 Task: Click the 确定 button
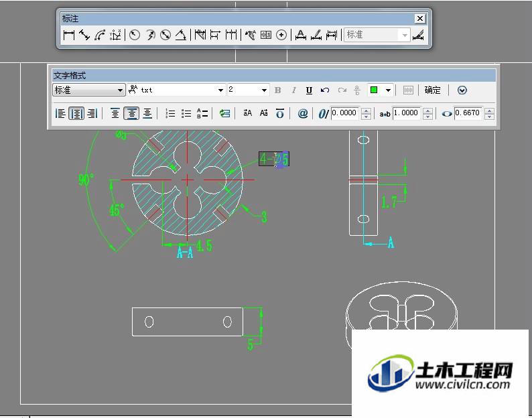point(433,90)
